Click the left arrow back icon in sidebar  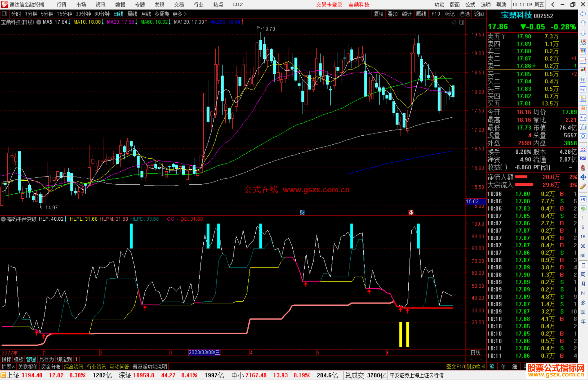pos(583,14)
